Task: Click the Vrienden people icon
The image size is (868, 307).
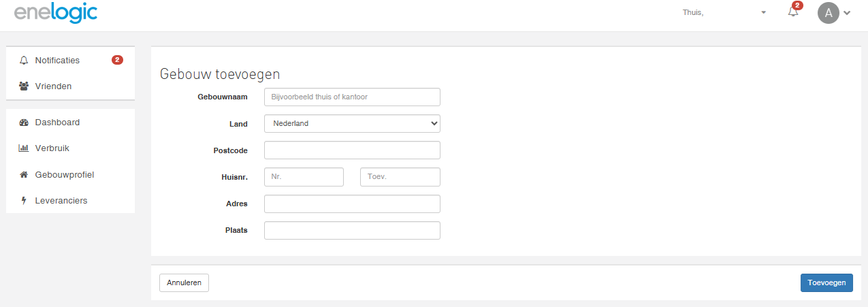Action: click(24, 86)
